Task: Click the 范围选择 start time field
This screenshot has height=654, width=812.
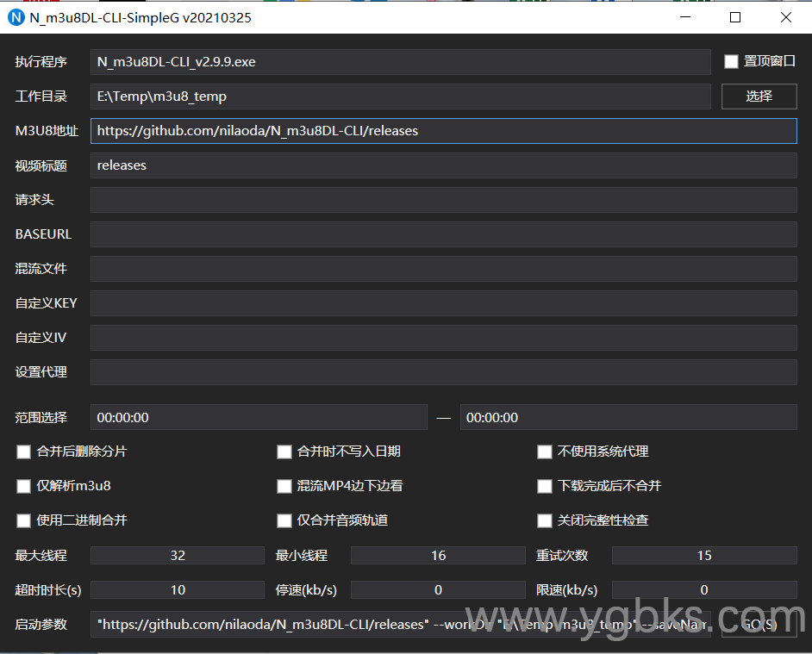Action: click(x=259, y=417)
